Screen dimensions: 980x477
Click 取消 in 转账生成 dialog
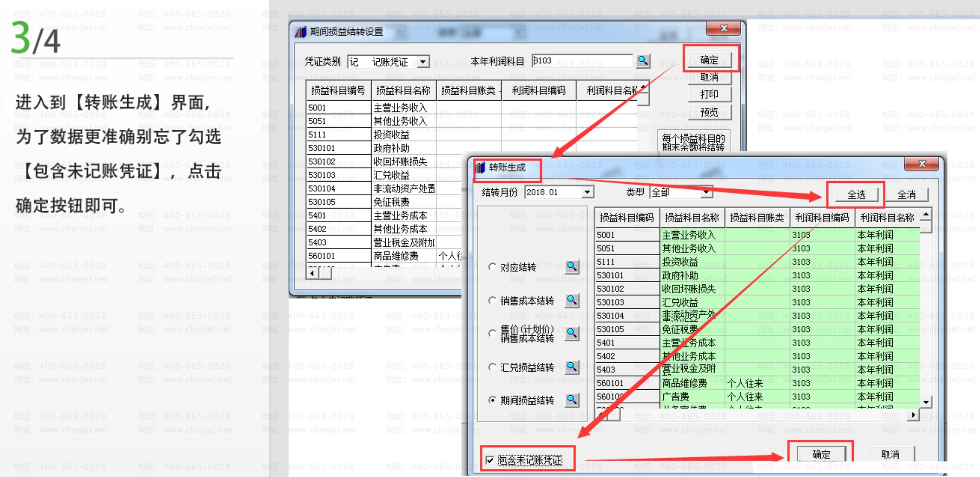890,454
